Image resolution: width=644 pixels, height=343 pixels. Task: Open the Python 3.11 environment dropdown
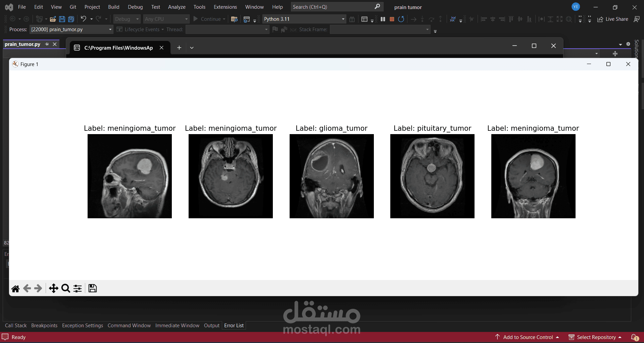click(304, 19)
